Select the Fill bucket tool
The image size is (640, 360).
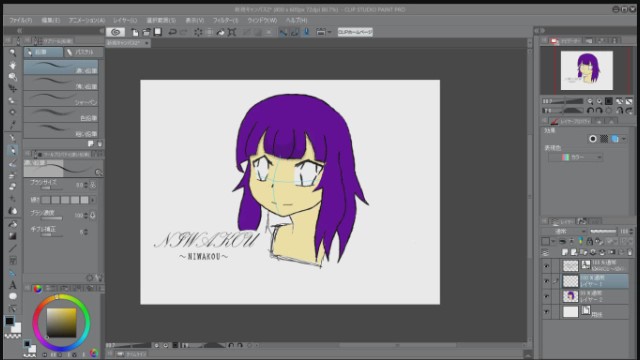pyautogui.click(x=13, y=224)
